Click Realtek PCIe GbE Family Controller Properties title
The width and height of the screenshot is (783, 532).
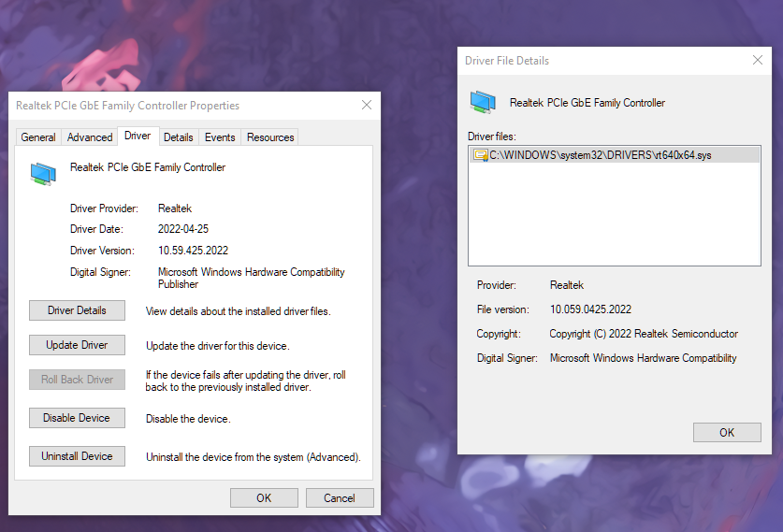click(x=128, y=106)
